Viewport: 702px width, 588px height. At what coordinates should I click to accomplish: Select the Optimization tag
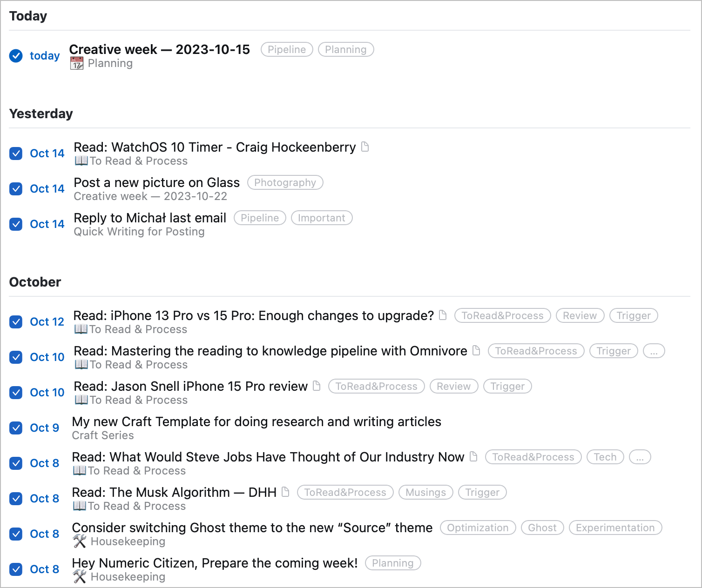(x=478, y=528)
